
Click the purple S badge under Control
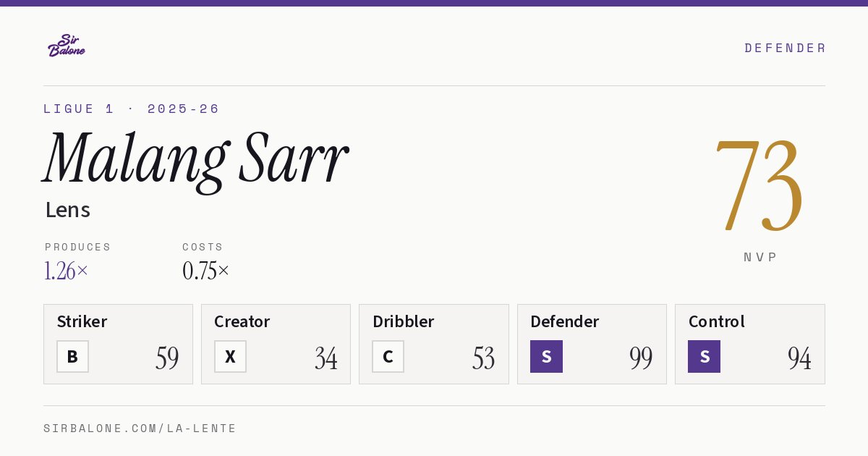pyautogui.click(x=704, y=356)
